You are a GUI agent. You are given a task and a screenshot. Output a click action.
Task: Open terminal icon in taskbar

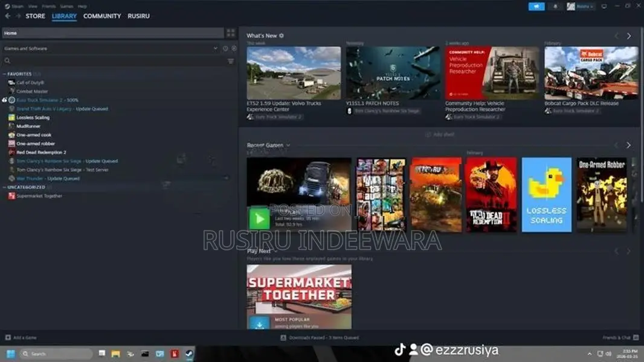145,354
